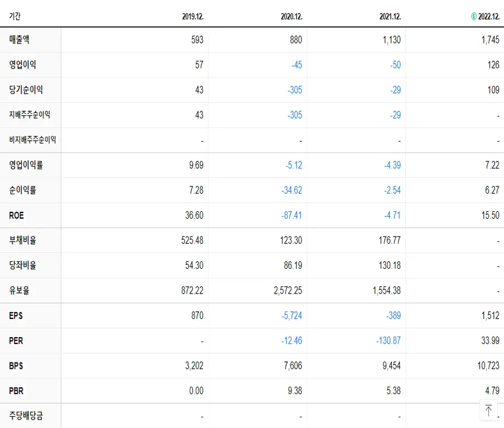
Task: Click the 유보율 row label
Action: tap(19, 290)
